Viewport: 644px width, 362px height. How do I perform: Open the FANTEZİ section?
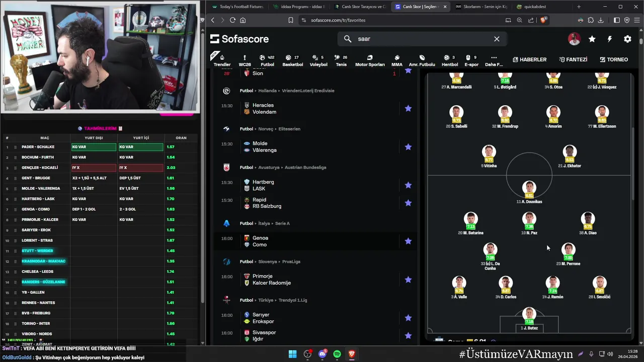tap(573, 59)
